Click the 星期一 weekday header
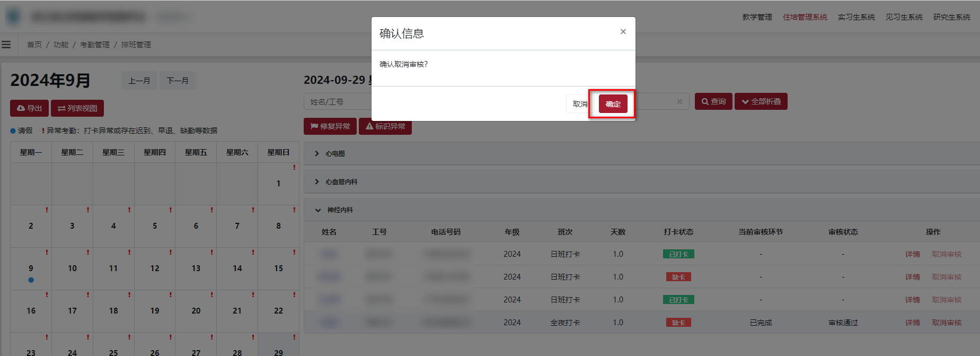This screenshot has height=356, width=980. (x=31, y=152)
